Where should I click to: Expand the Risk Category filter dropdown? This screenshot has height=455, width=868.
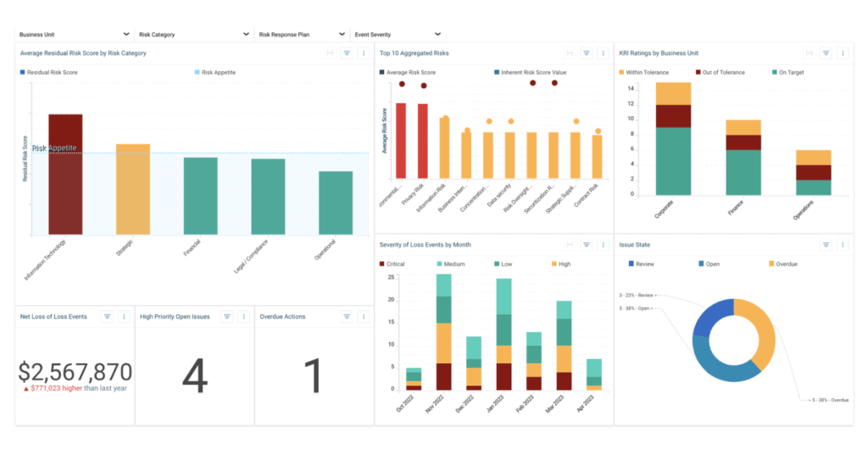point(194,35)
